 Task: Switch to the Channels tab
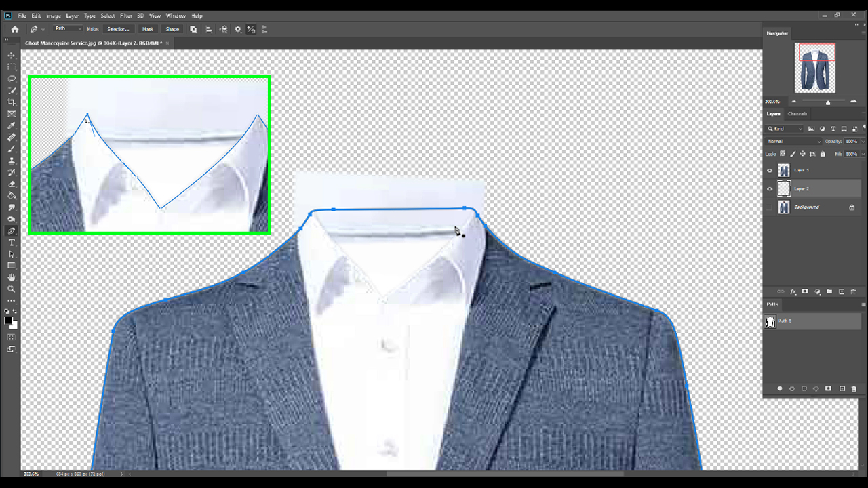click(x=797, y=114)
